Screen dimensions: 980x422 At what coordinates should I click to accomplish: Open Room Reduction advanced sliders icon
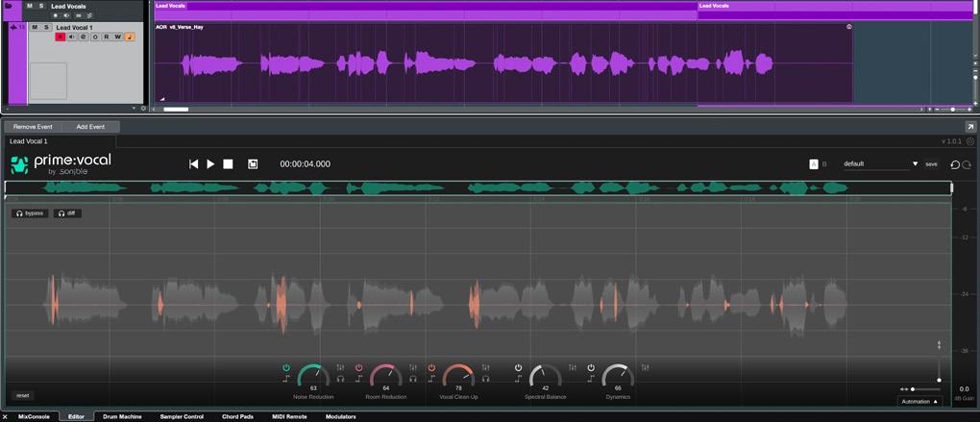click(x=413, y=367)
